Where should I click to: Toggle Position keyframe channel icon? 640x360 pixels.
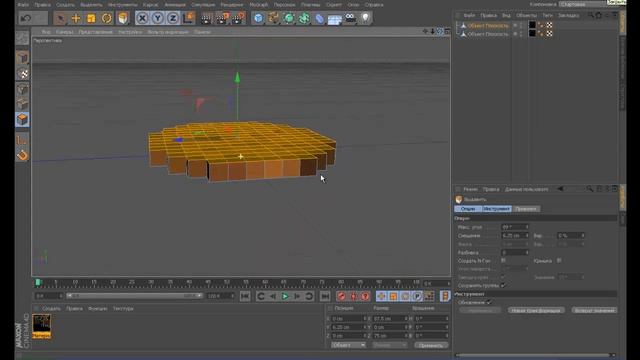[x=381, y=296]
